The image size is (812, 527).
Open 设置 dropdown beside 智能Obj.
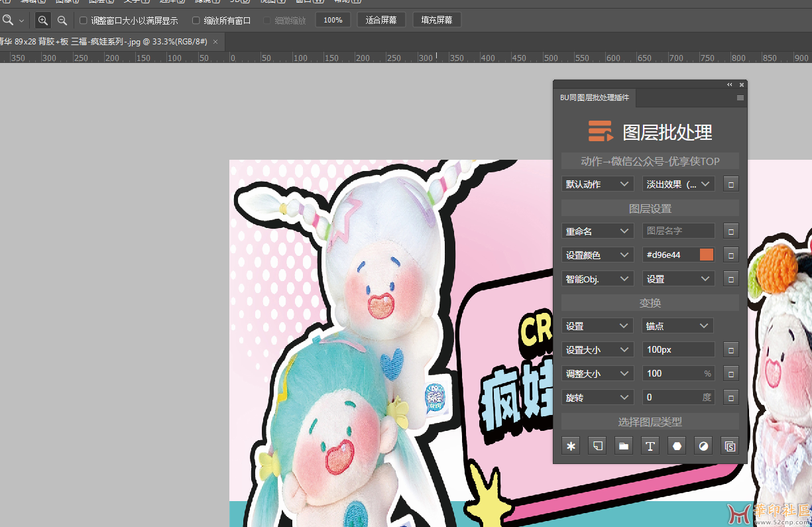coord(679,279)
